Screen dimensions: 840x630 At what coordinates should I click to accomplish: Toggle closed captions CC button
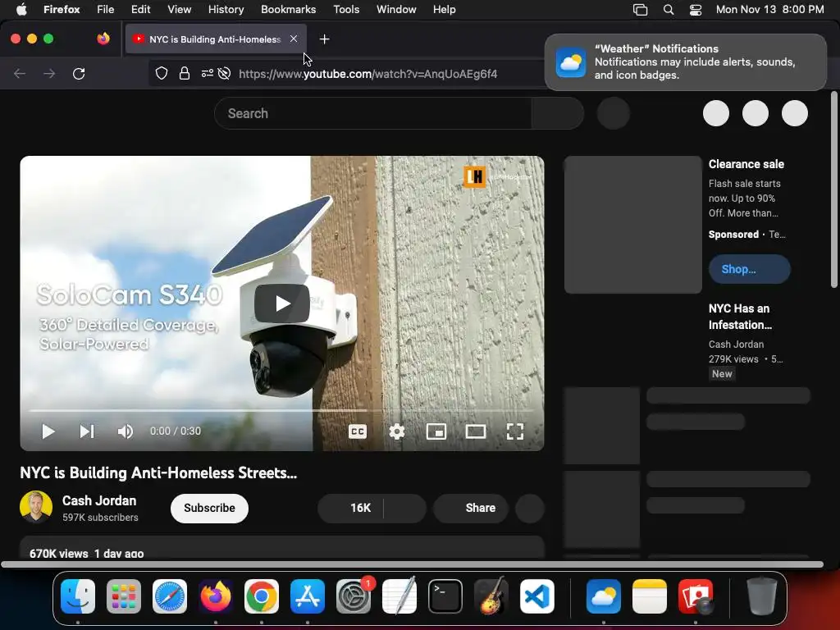click(358, 431)
